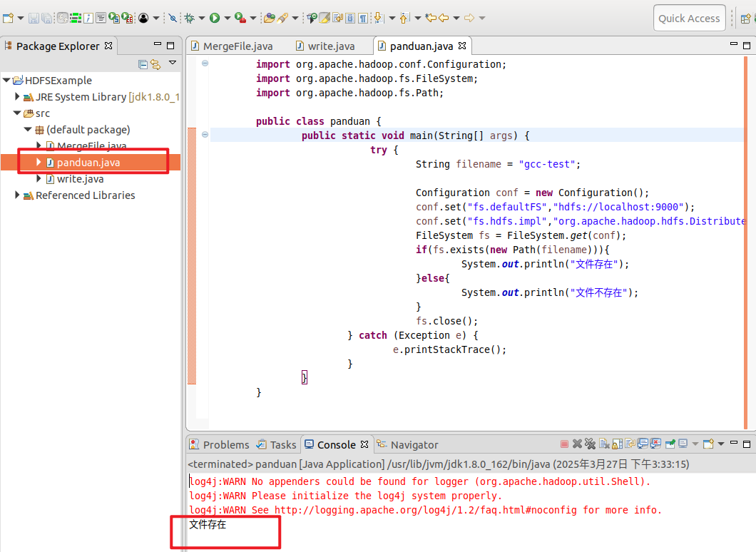Click Remove All Terminated Launches double-X icon

pos(590,444)
